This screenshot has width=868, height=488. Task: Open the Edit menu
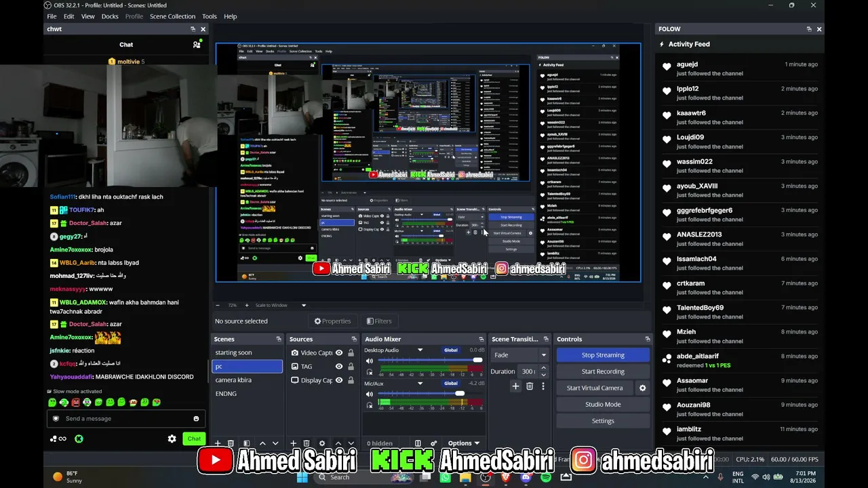[69, 16]
